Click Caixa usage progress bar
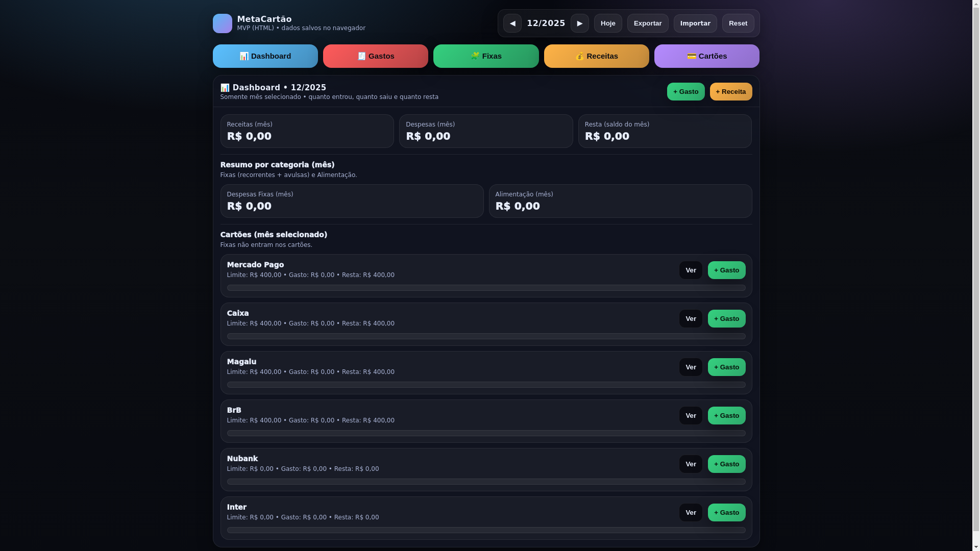980x551 pixels. tap(486, 336)
